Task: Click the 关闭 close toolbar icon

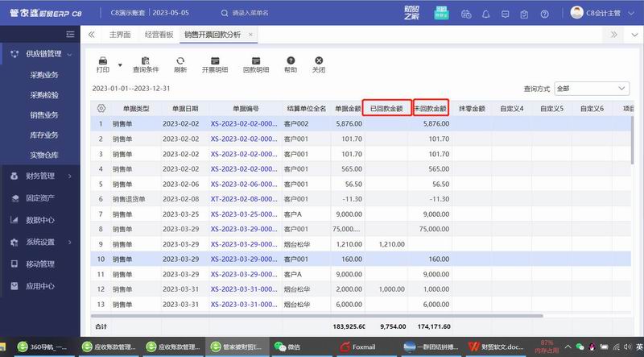Action: (x=319, y=60)
